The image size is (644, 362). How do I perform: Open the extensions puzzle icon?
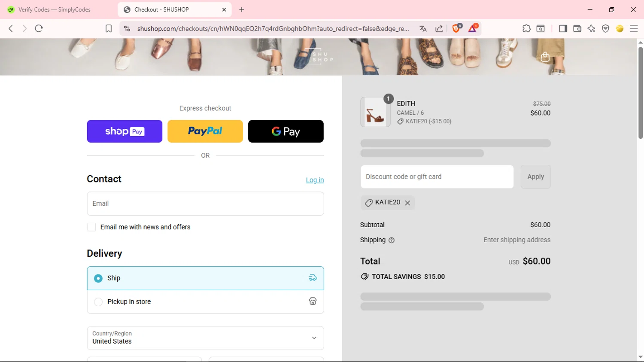[x=526, y=28]
